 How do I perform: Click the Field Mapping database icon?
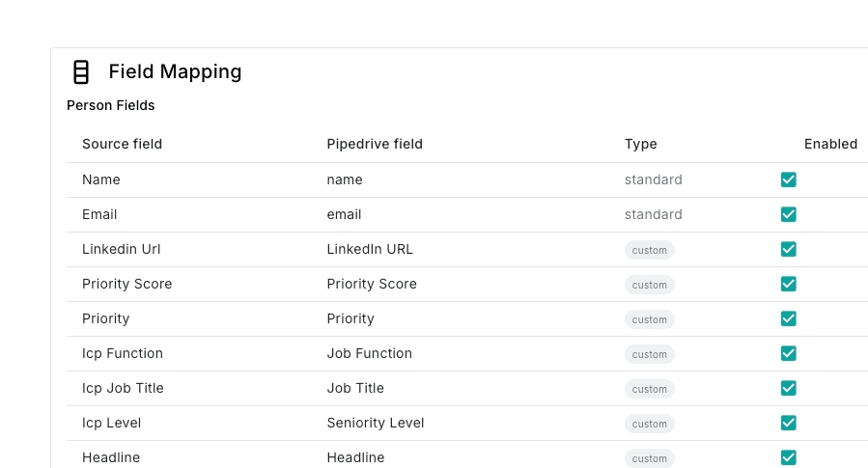point(81,71)
